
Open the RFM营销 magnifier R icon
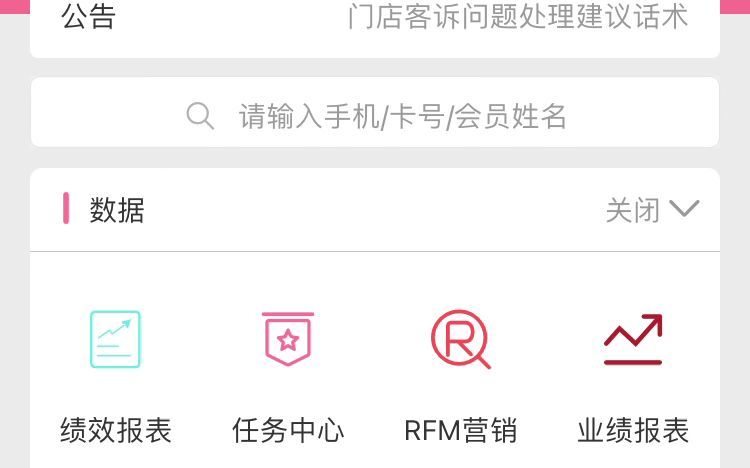point(460,339)
